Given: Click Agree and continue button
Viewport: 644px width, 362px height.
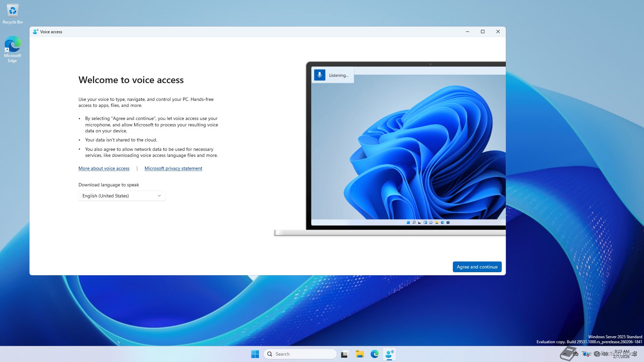Looking at the screenshot, I should click(477, 267).
